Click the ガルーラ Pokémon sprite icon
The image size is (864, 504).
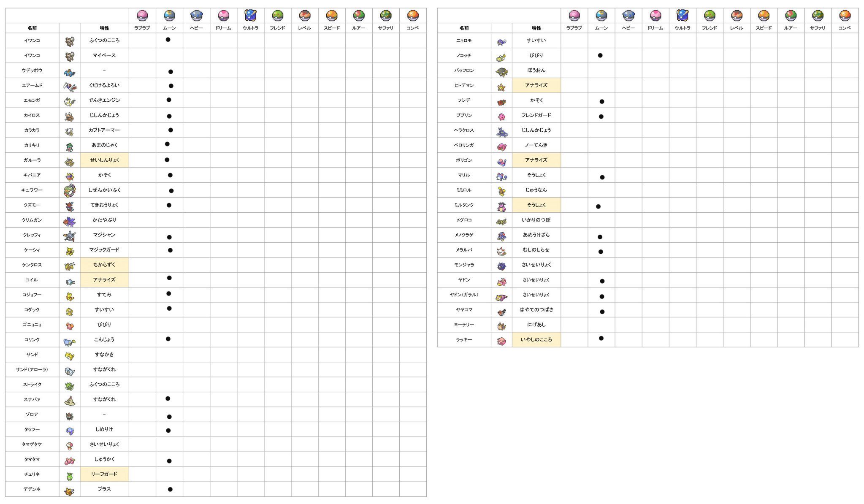click(x=70, y=161)
